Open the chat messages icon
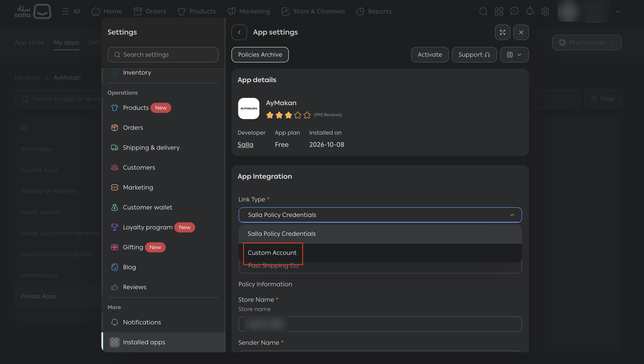The image size is (644, 364). coord(514,12)
